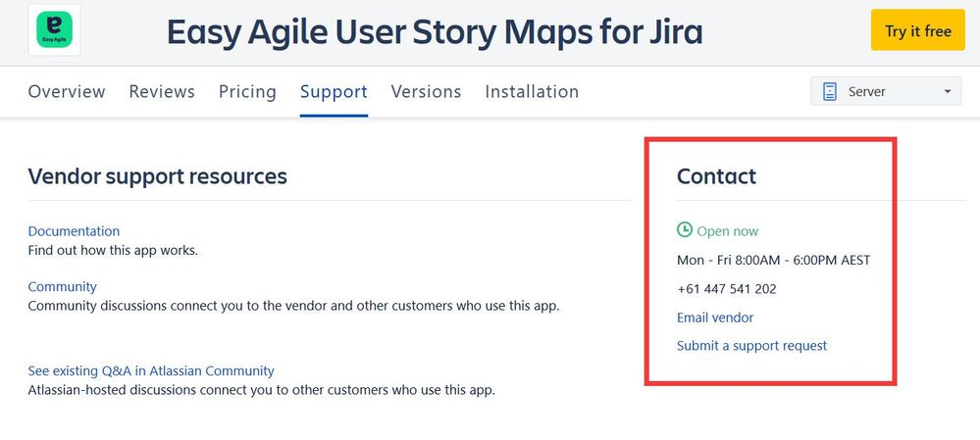Screen dimensions: 980x440
Task: Click the Try it free button
Action: (917, 30)
